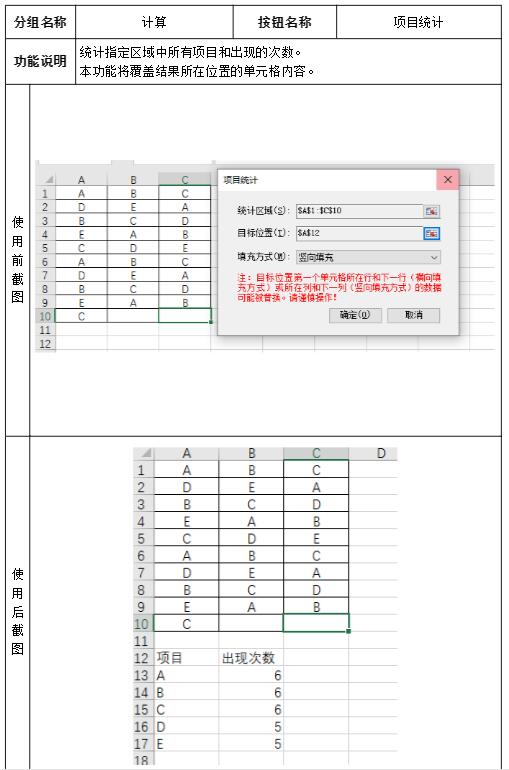Click select-all corner in upper spreadsheet

tap(47, 180)
